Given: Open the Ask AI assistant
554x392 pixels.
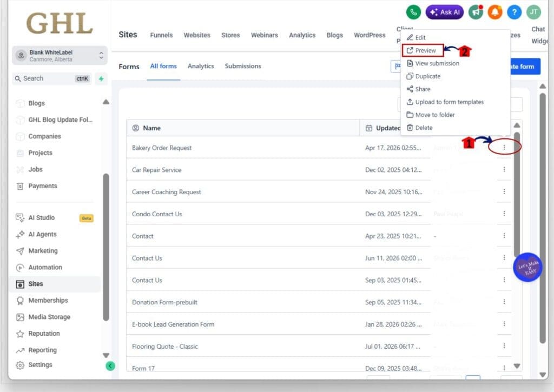Looking at the screenshot, I should [445, 12].
